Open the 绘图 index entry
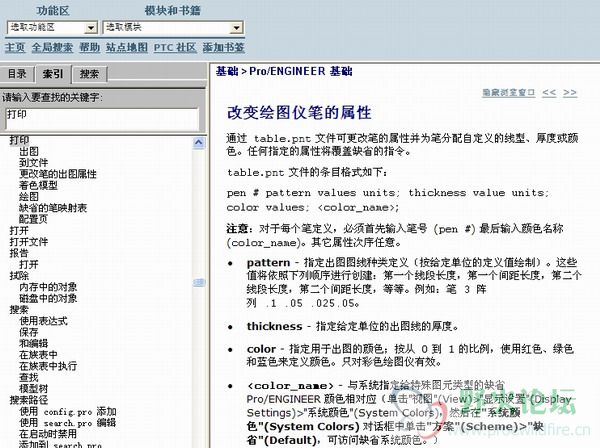The height and width of the screenshot is (448, 600). [x=29, y=197]
